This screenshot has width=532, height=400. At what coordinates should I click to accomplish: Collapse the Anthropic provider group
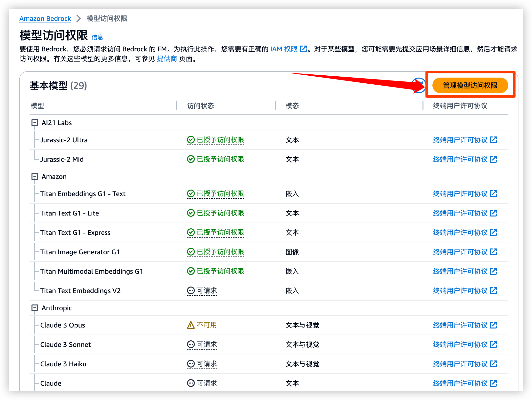[x=35, y=308]
